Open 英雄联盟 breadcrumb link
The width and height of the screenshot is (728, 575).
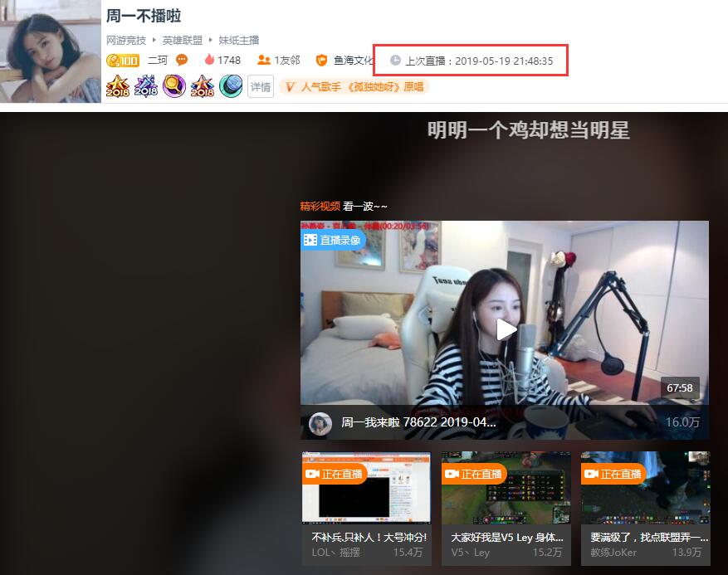coord(182,41)
